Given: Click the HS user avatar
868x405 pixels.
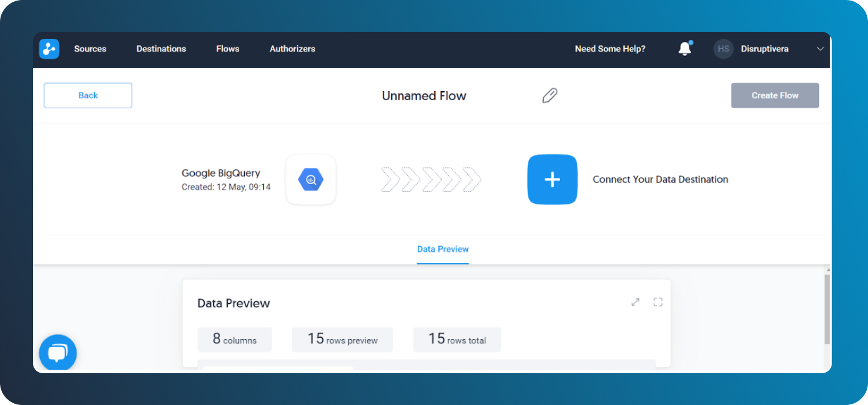Looking at the screenshot, I should [723, 49].
